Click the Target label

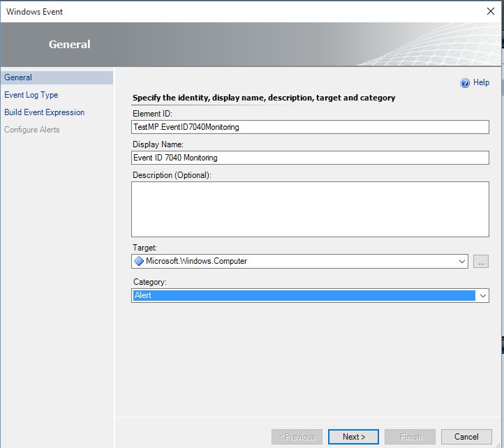(144, 248)
